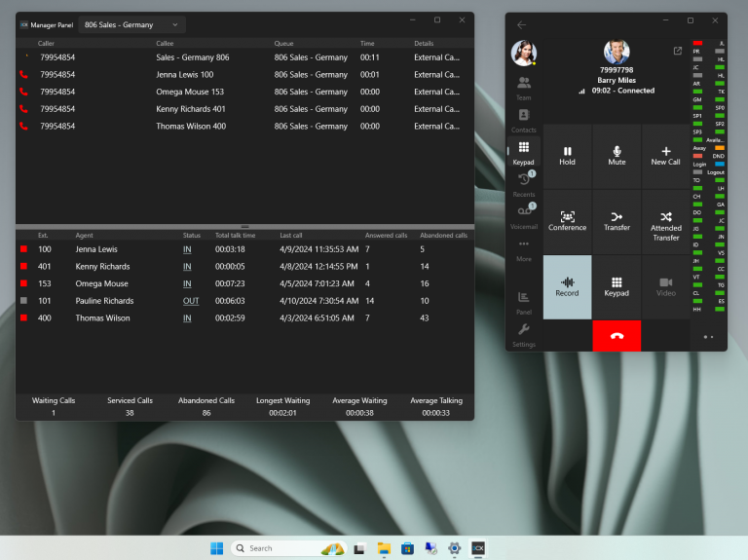
Task: Click red phone icon for Kenny Richards 401 call
Action: pyautogui.click(x=23, y=109)
